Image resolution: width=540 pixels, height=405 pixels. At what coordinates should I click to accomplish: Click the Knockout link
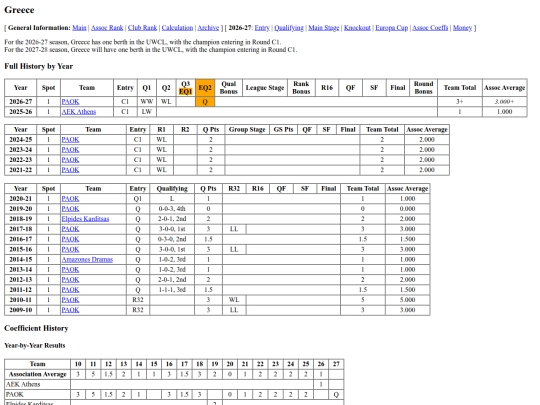(357, 28)
